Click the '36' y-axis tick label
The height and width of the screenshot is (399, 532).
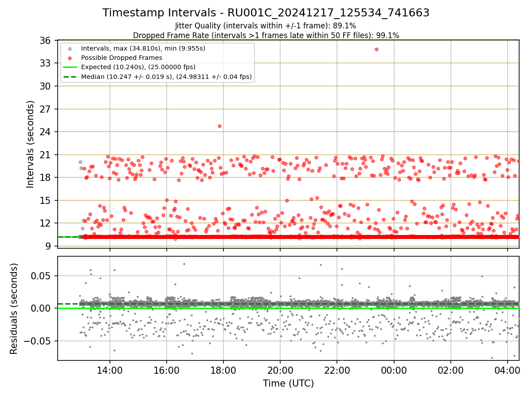[46, 40]
